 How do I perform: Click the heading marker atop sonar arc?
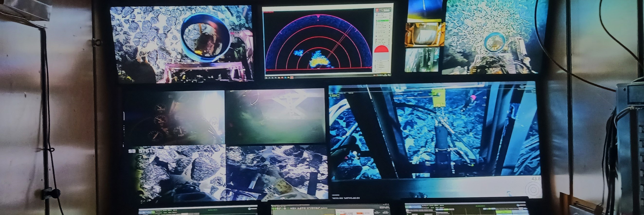point(318,17)
